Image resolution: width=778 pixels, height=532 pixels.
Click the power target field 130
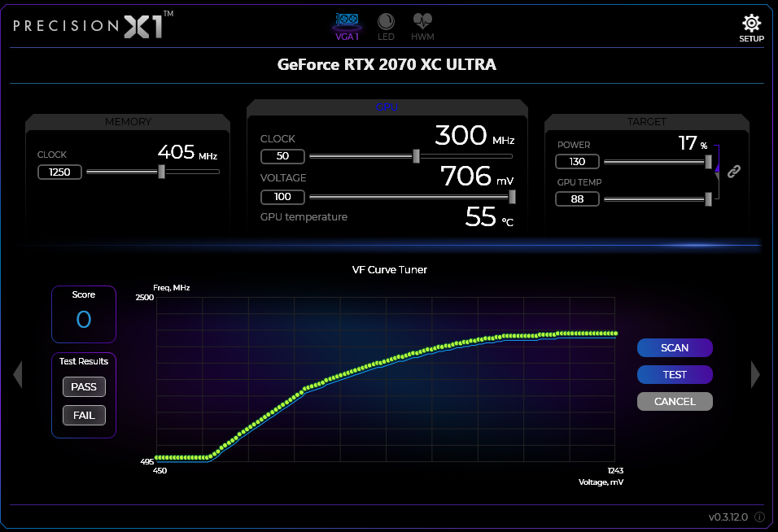(577, 162)
